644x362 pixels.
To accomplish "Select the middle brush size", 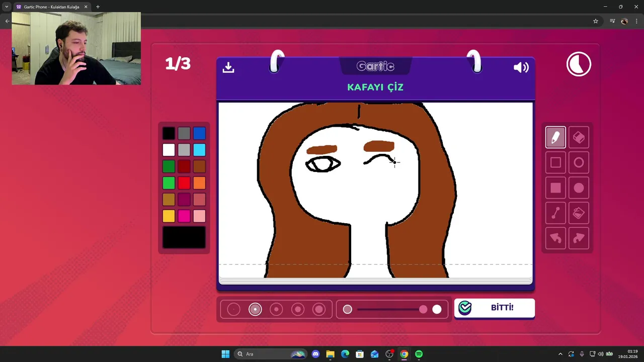I will point(276,309).
